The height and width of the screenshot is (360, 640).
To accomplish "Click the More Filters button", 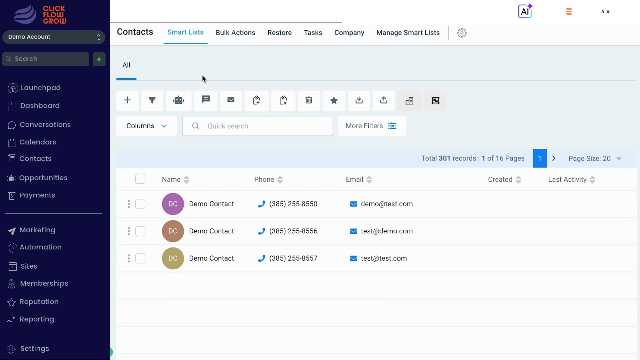I will pos(371,126).
